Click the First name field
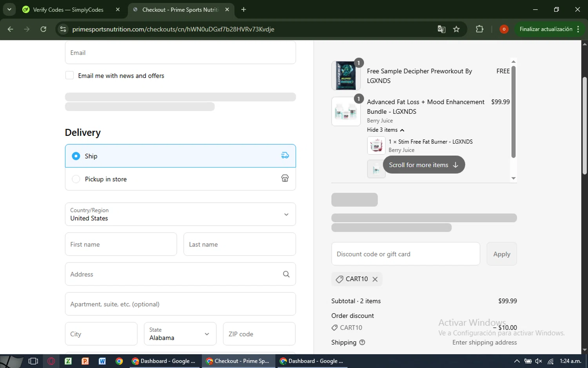The width and height of the screenshot is (588, 368). [121, 244]
